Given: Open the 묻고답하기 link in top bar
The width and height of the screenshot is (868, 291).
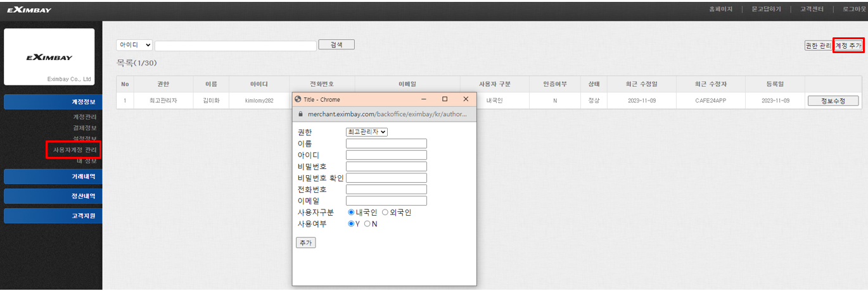Looking at the screenshot, I should tap(767, 9).
